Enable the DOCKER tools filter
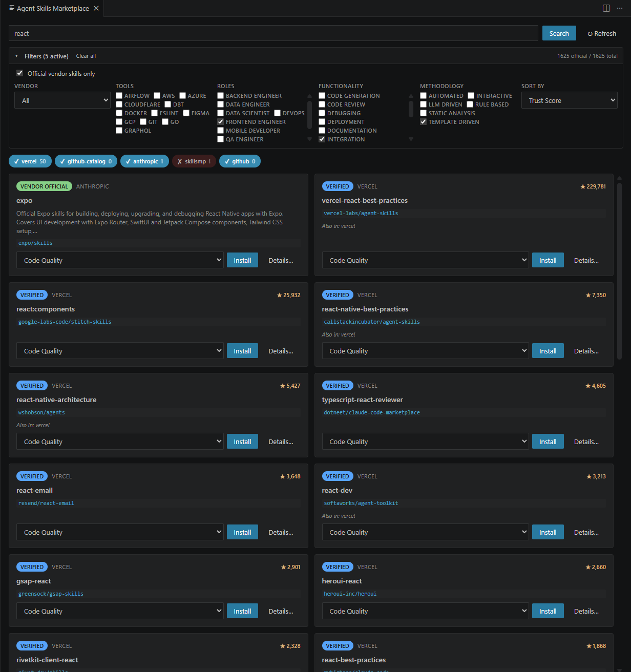The height and width of the screenshot is (672, 631). 119,113
